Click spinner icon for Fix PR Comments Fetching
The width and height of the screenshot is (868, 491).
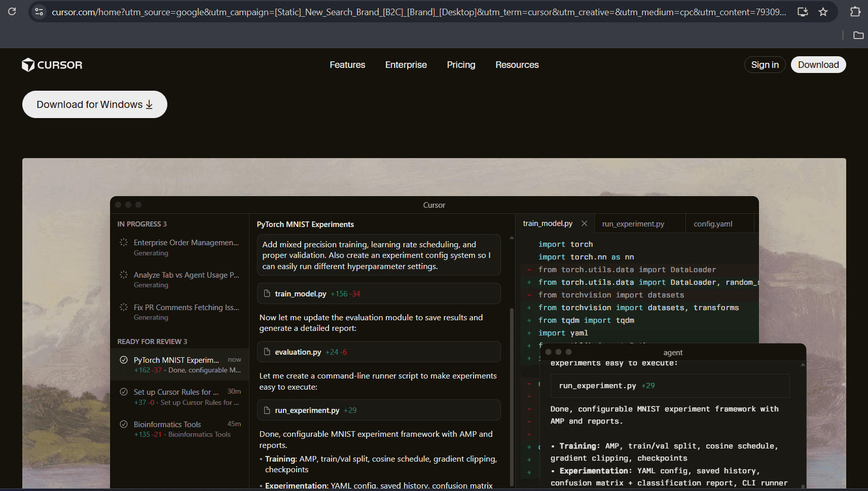(124, 307)
